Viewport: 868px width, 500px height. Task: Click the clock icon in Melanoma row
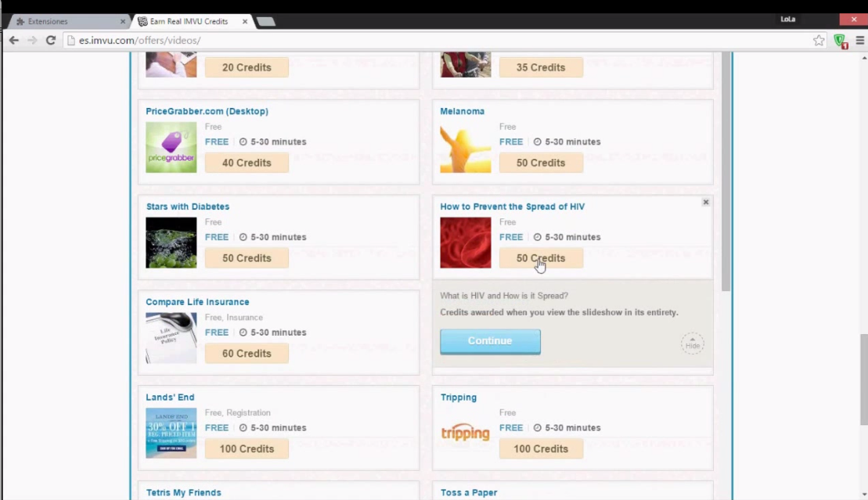538,142
